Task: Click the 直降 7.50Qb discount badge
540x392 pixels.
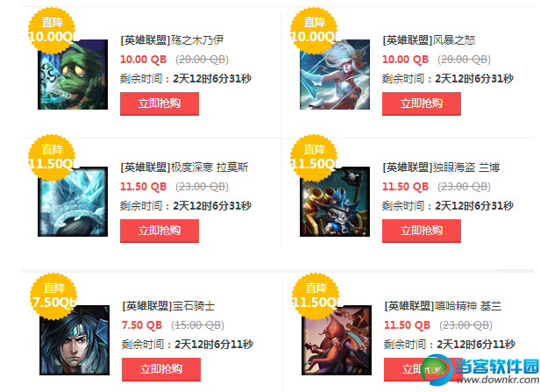Action: coord(53,296)
